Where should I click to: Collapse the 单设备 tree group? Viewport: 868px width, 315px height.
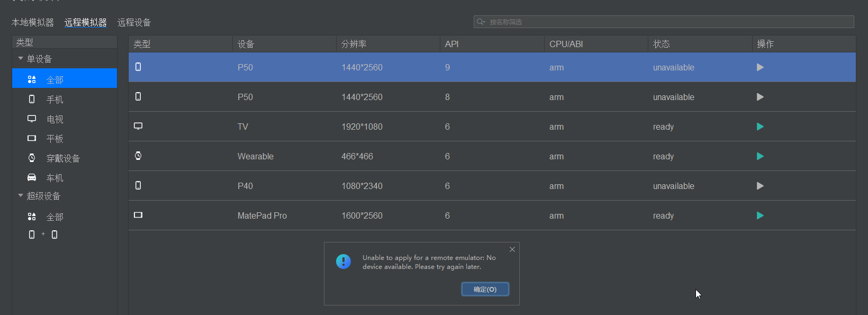pos(21,58)
